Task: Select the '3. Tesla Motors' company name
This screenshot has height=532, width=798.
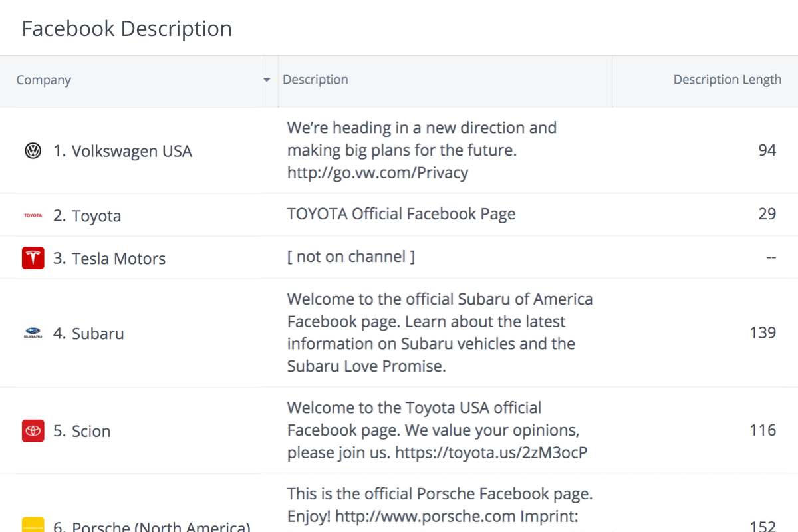Action: coord(109,259)
